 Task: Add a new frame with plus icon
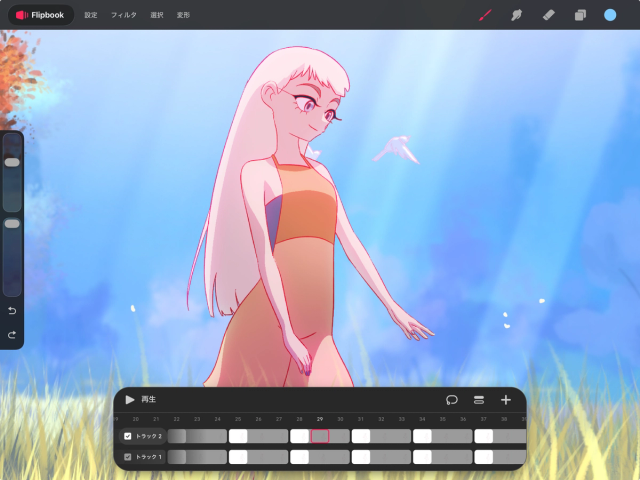coord(506,400)
